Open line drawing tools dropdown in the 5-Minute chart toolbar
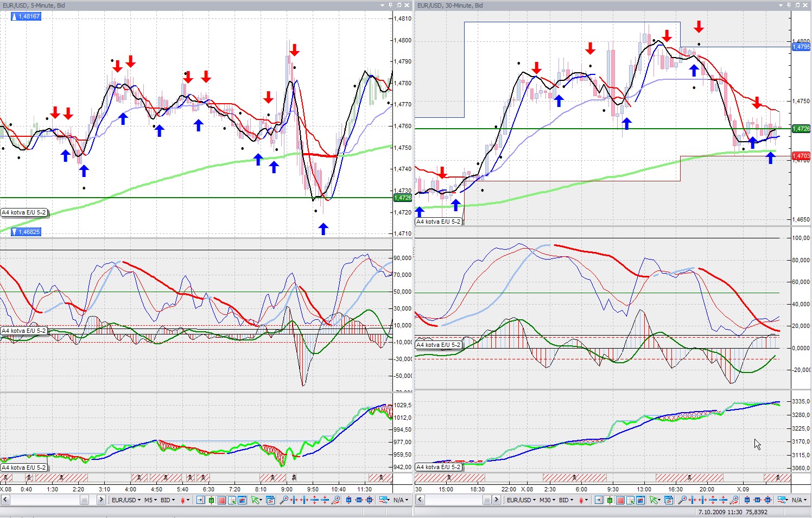Image resolution: width=812 pixels, height=518 pixels. (384, 500)
